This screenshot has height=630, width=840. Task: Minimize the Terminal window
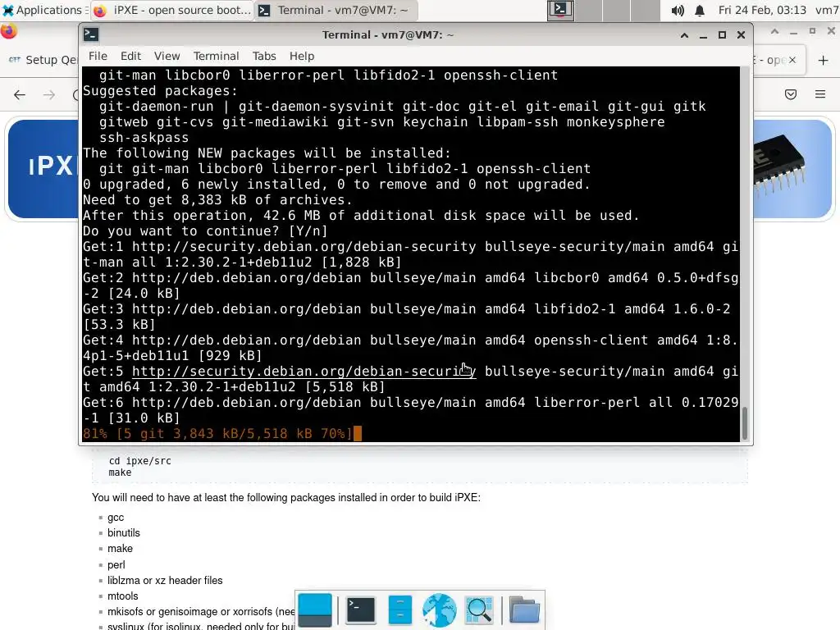click(703, 35)
